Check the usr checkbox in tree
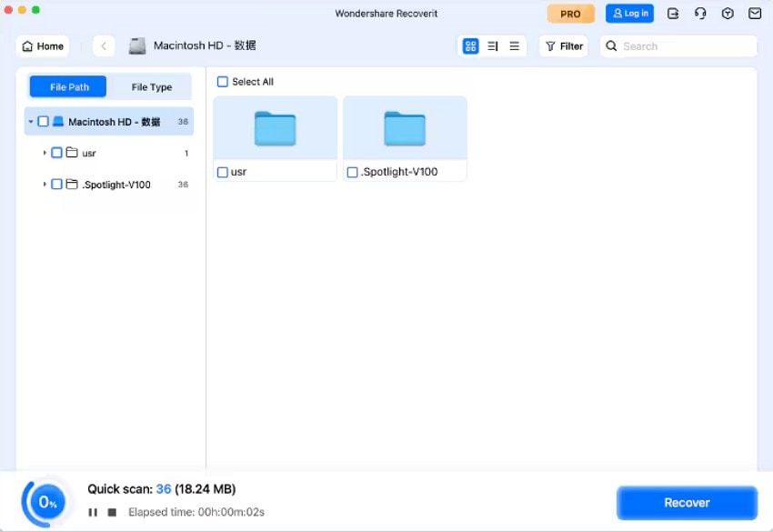 [x=56, y=153]
